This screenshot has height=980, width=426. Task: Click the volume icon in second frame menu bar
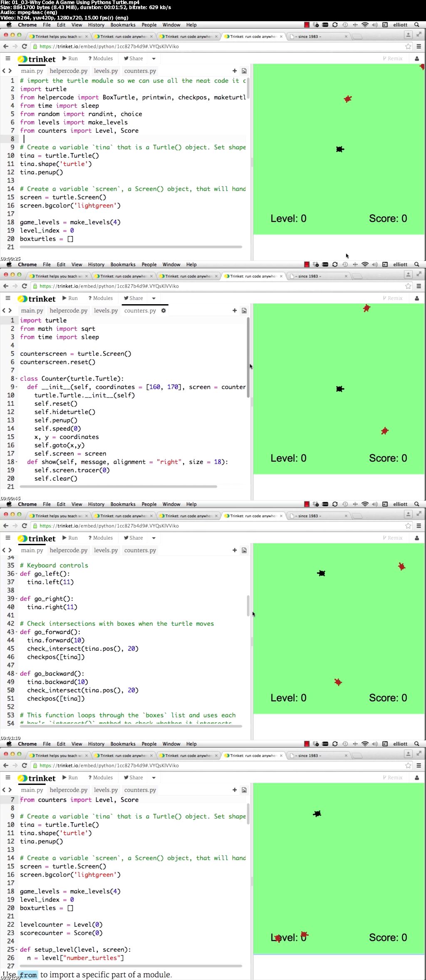374,265
